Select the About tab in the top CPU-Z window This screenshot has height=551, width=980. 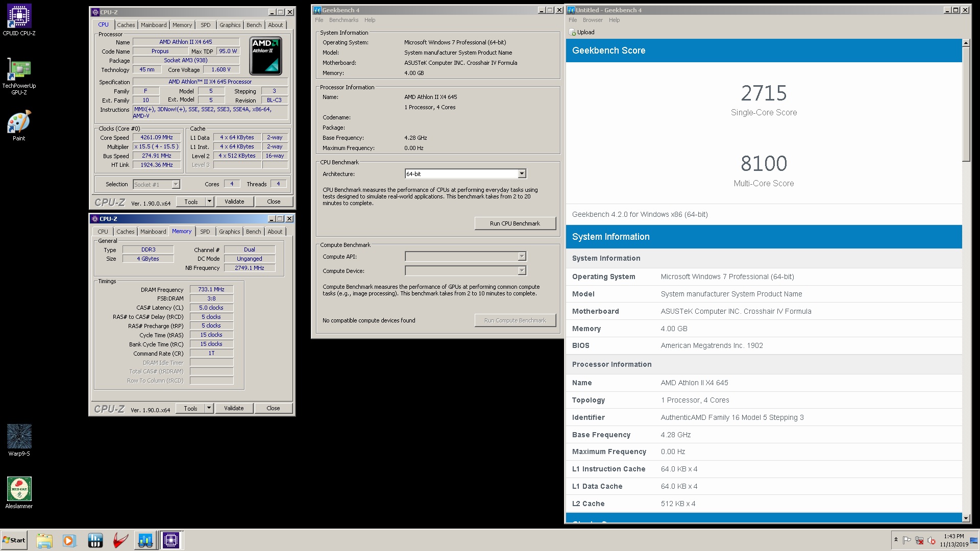coord(276,25)
